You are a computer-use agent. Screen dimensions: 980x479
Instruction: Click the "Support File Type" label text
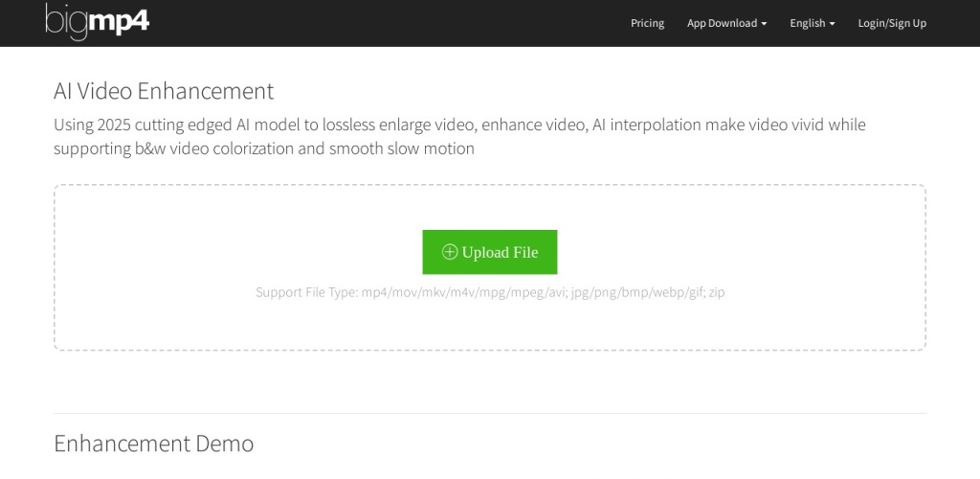pos(305,292)
